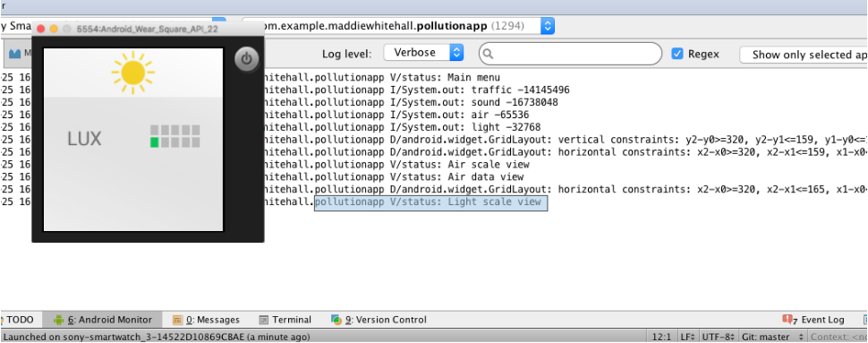Close the Android Wear emulator window
This screenshot has height=343, width=868.
tap(40, 29)
